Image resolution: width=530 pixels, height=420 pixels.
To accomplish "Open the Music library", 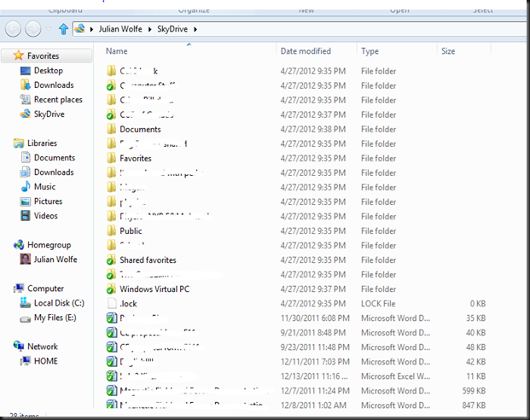I will point(44,187).
